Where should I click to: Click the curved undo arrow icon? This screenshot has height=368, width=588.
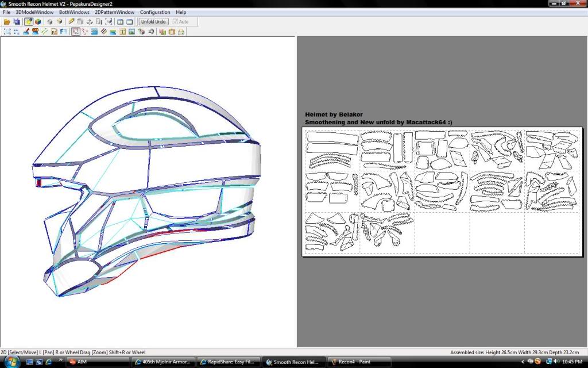(x=151, y=32)
